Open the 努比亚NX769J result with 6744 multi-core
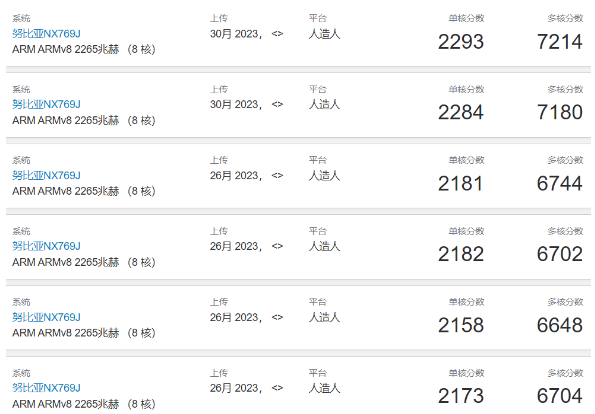 [46, 175]
